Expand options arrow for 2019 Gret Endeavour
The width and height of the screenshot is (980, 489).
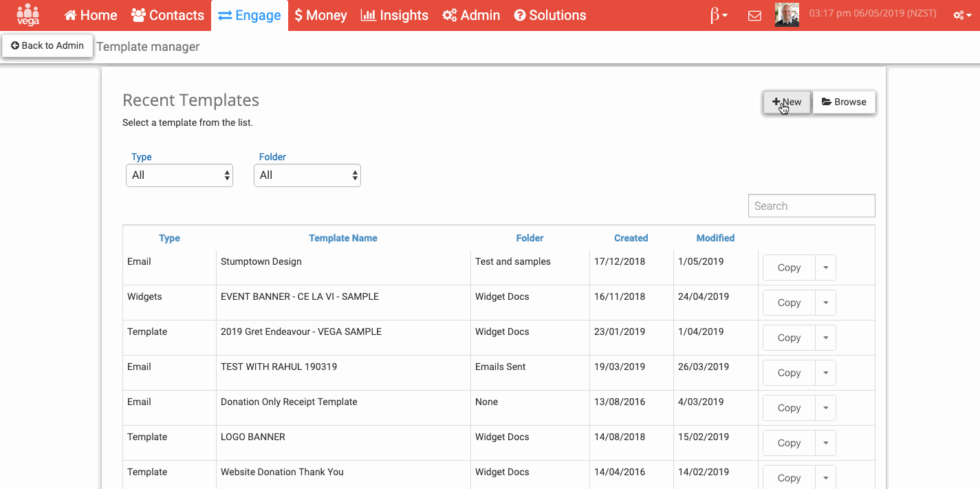click(825, 338)
